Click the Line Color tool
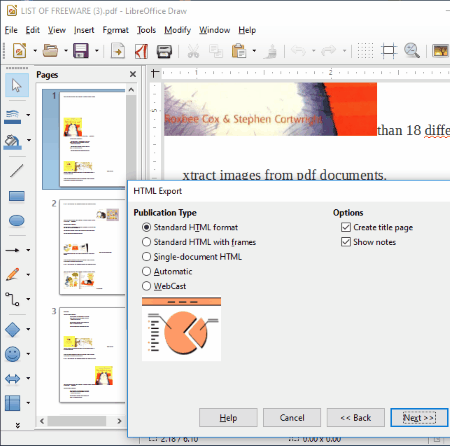Image resolution: width=450 pixels, height=446 pixels. [13, 117]
